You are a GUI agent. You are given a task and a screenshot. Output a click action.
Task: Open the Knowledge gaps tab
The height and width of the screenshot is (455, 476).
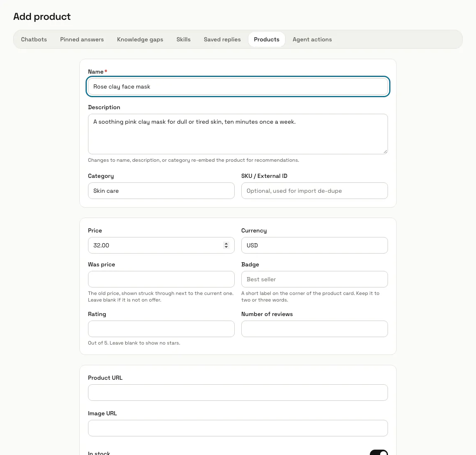pos(140,40)
